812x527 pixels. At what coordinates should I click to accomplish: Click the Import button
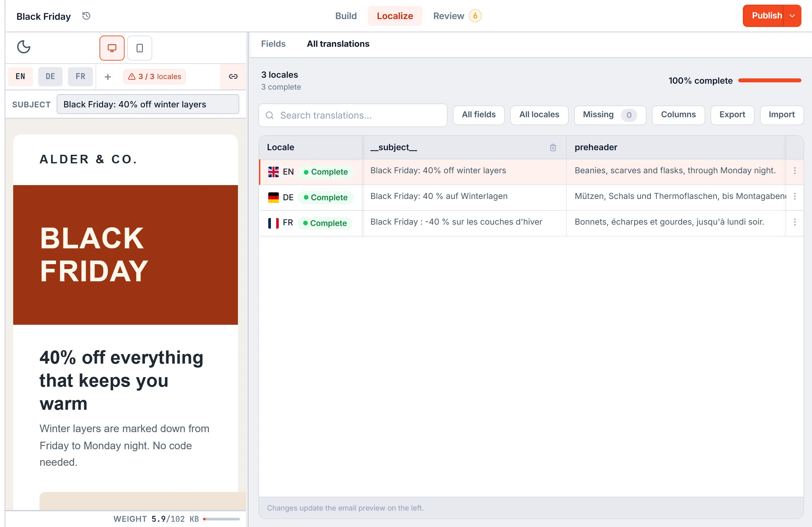coord(781,115)
